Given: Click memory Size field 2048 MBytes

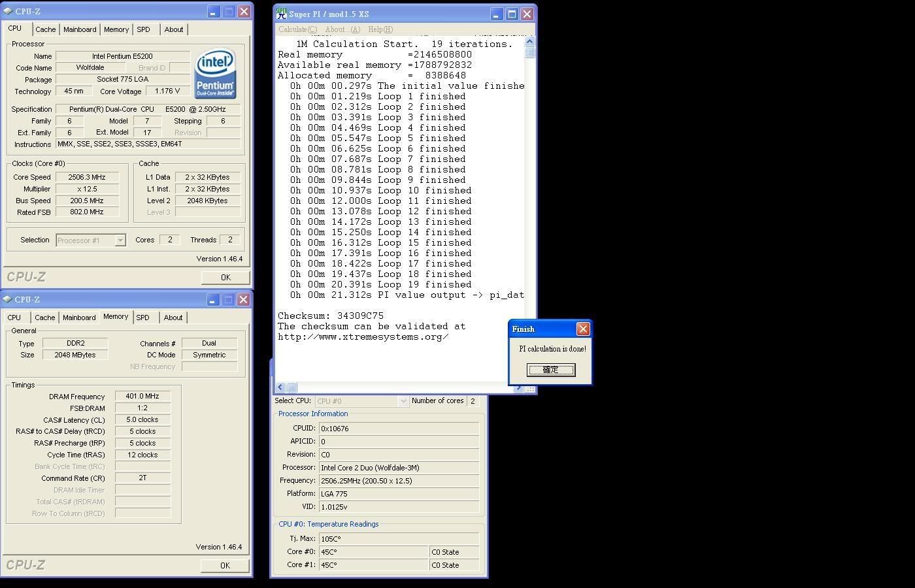Looking at the screenshot, I should point(75,355).
